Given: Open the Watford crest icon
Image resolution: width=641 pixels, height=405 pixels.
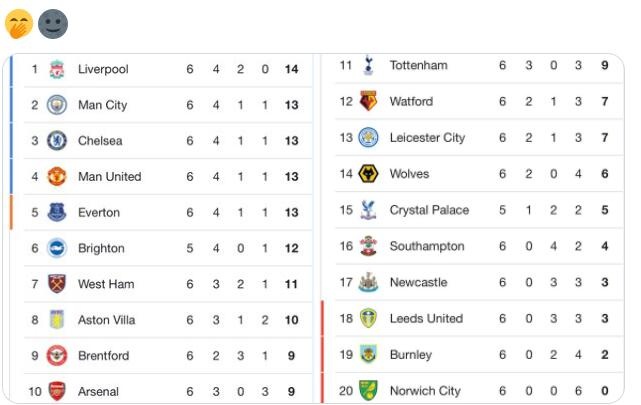Looking at the screenshot, I should 368,101.
